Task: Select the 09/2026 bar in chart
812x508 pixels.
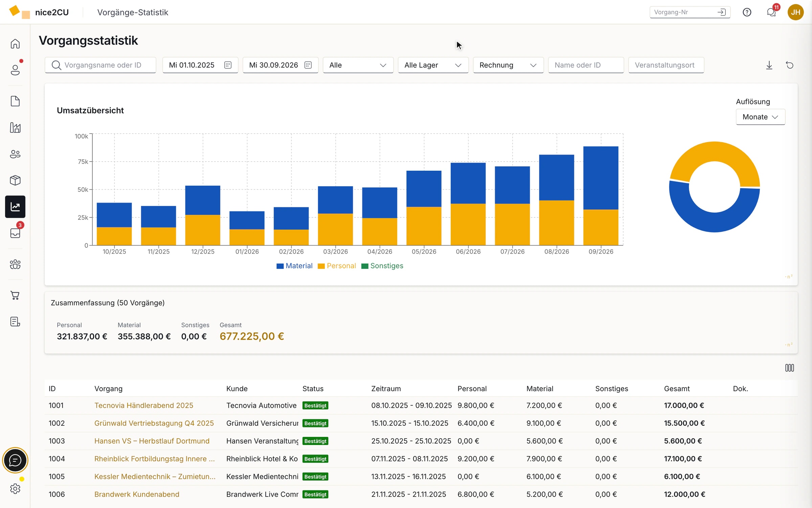Action: (x=601, y=196)
